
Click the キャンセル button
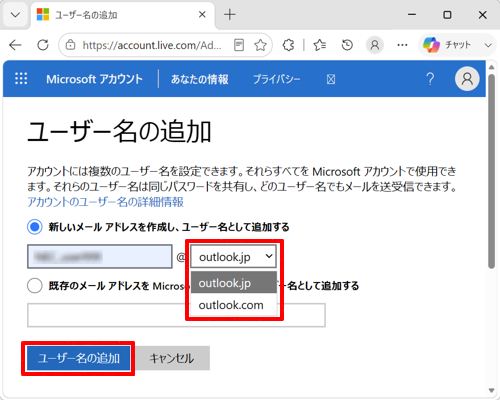click(172, 358)
